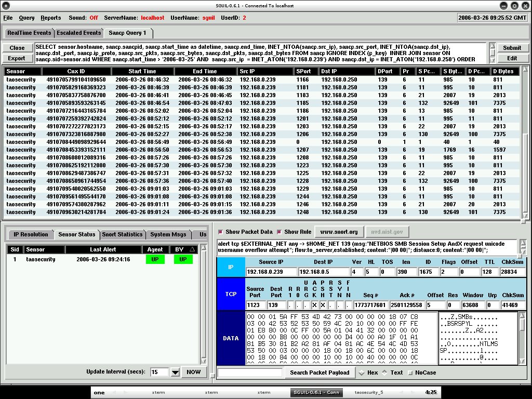The image size is (532, 399).
Task: Toggle the Show Packet Data checkbox
Action: (x=220, y=232)
